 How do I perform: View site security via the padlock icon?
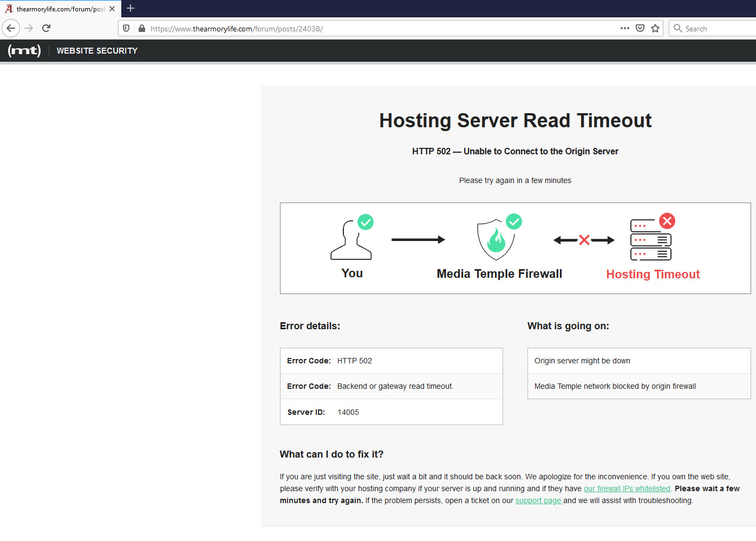[141, 28]
